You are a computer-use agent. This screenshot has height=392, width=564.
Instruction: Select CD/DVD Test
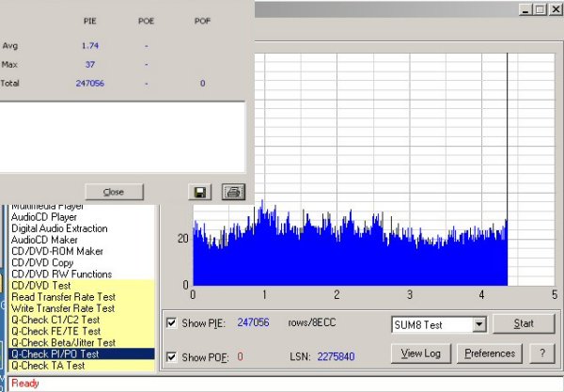[81, 286]
